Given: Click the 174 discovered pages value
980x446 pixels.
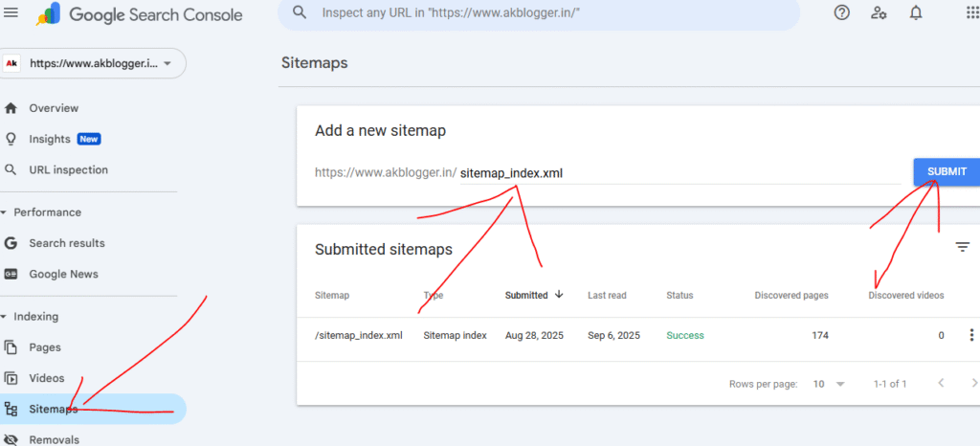Looking at the screenshot, I should pos(820,335).
